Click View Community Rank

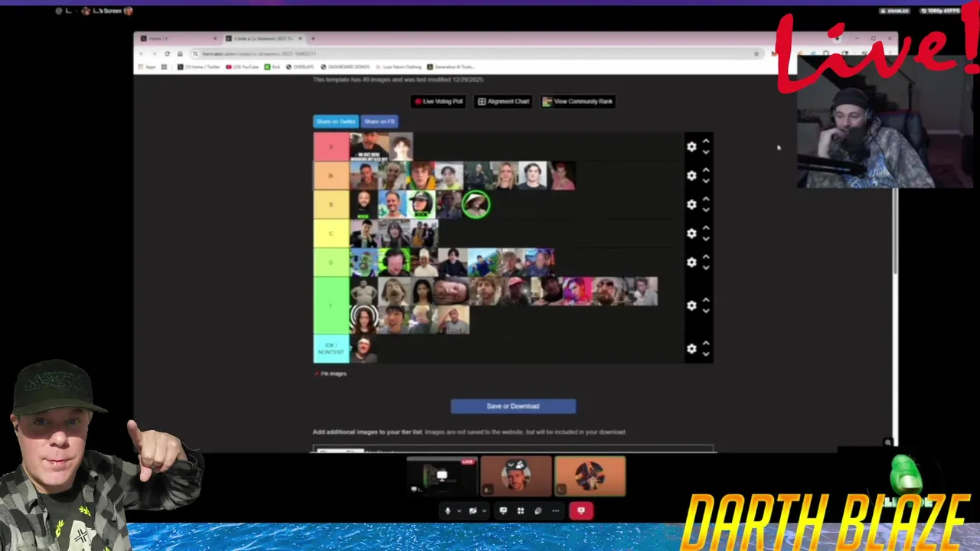pyautogui.click(x=578, y=101)
